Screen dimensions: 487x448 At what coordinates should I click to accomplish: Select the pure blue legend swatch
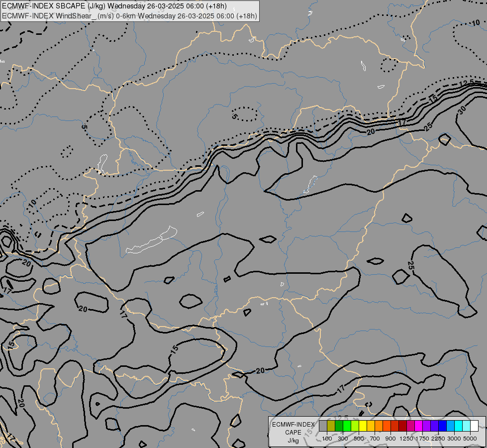[x=443, y=426]
